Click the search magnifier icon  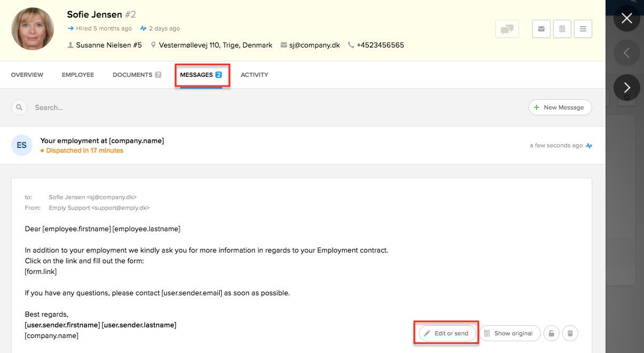click(x=19, y=107)
